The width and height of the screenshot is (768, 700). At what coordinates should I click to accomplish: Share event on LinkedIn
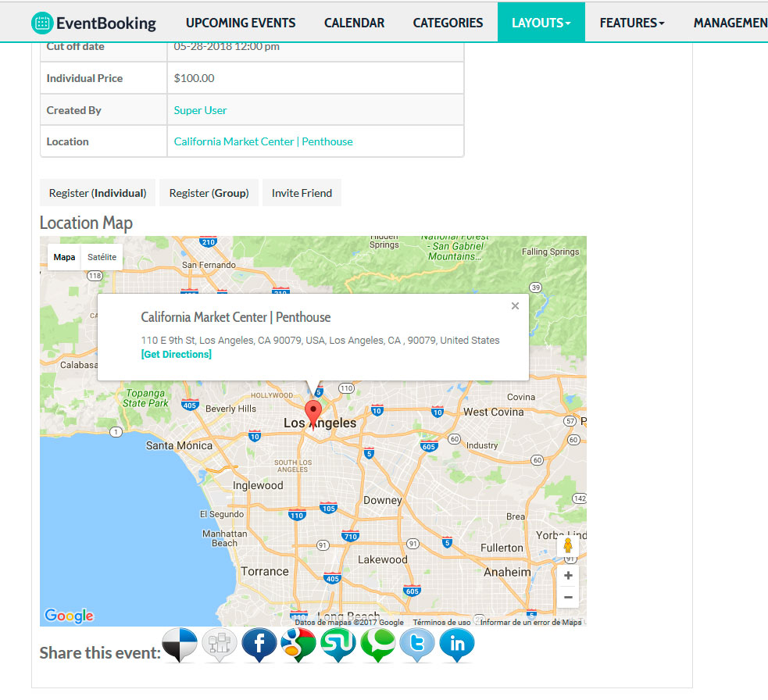pyautogui.click(x=457, y=645)
